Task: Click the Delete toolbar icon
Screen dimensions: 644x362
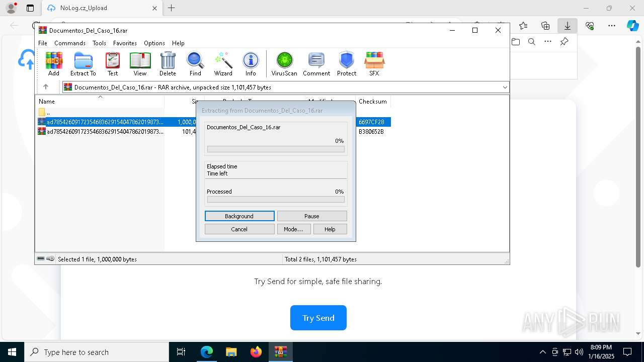Action: (168, 64)
